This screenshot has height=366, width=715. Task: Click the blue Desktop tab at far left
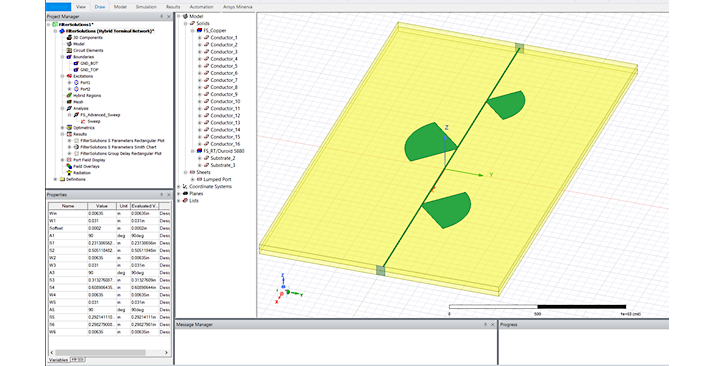point(58,7)
